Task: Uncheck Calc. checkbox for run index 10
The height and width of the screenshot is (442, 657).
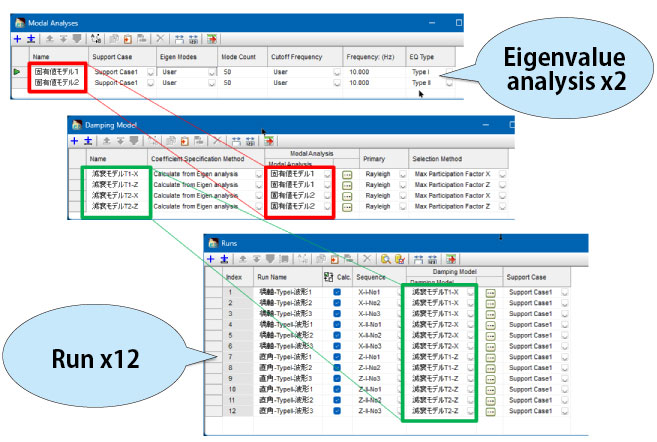Action: tap(337, 390)
